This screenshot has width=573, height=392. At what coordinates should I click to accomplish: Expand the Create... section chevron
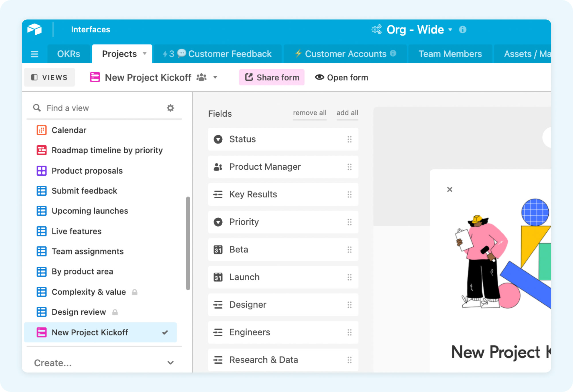170,363
